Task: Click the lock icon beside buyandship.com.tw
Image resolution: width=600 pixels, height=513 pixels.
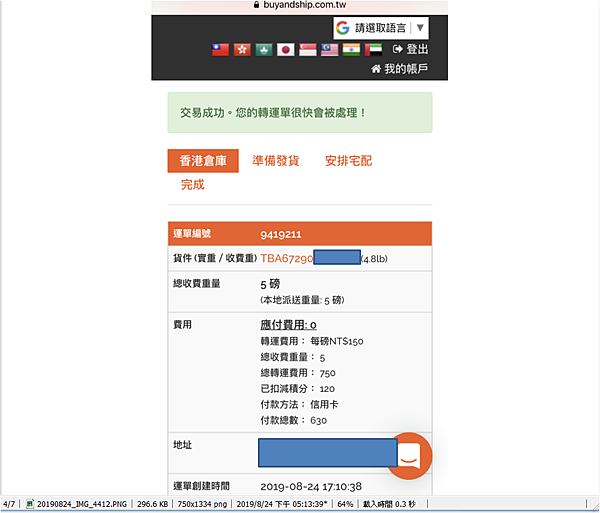Action: [x=256, y=5]
